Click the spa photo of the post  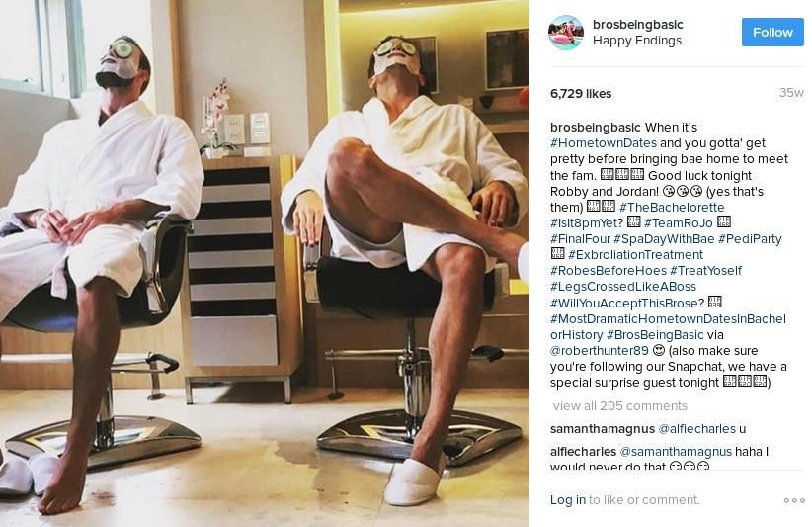(264, 263)
